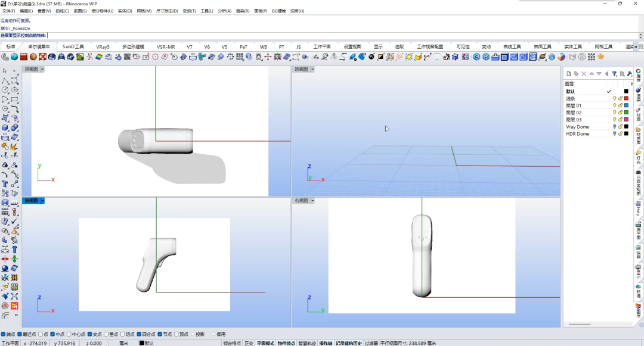Screen dimensions: 644x346
Task: Toggle 正交 mode in the status bar
Action: [x=249, y=343]
